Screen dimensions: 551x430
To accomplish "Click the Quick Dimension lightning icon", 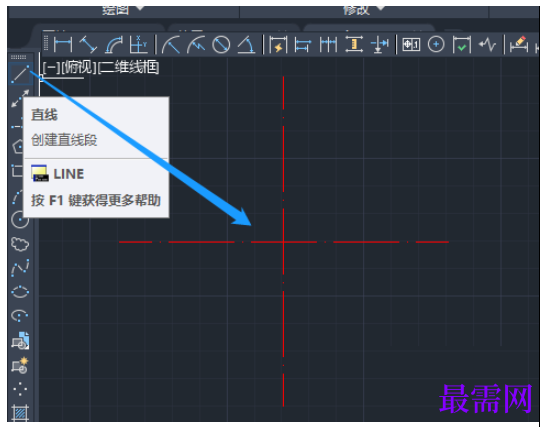I will pos(278,45).
